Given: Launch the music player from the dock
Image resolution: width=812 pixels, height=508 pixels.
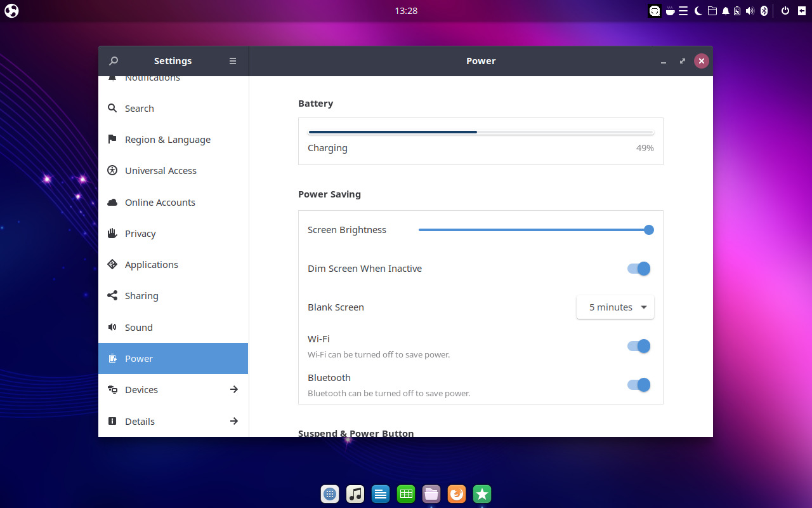Looking at the screenshot, I should tap(355, 493).
